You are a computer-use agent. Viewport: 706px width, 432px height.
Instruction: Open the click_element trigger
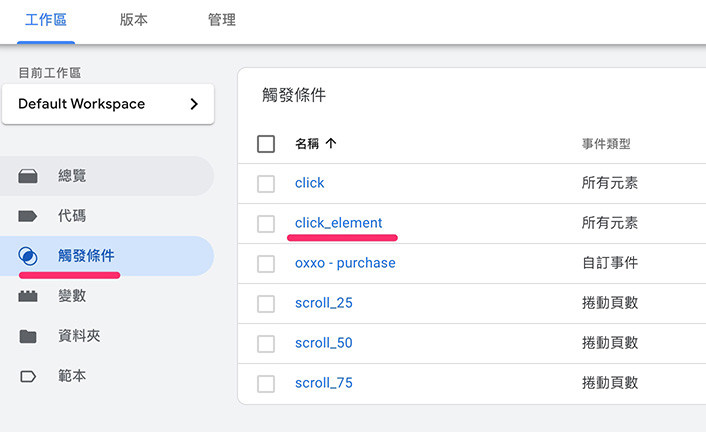coord(338,223)
